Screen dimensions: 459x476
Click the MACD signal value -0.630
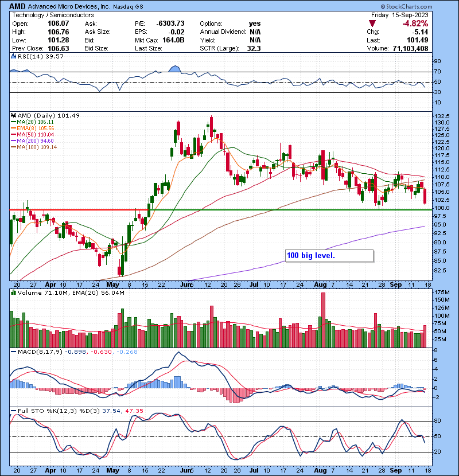[101, 352]
